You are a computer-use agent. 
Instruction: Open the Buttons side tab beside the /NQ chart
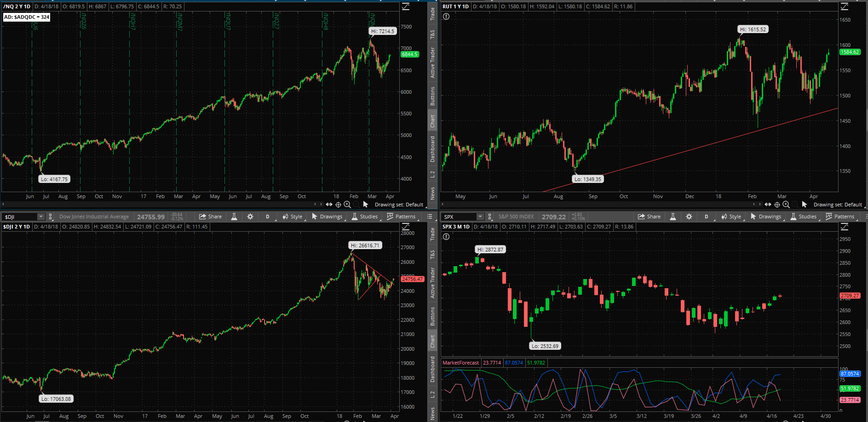tap(432, 96)
